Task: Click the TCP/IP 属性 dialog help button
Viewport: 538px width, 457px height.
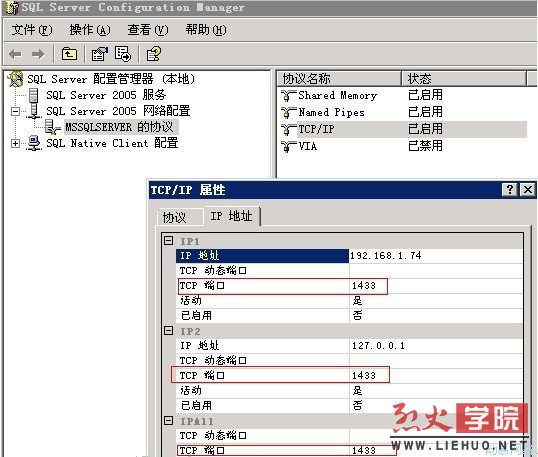Action: (x=510, y=189)
